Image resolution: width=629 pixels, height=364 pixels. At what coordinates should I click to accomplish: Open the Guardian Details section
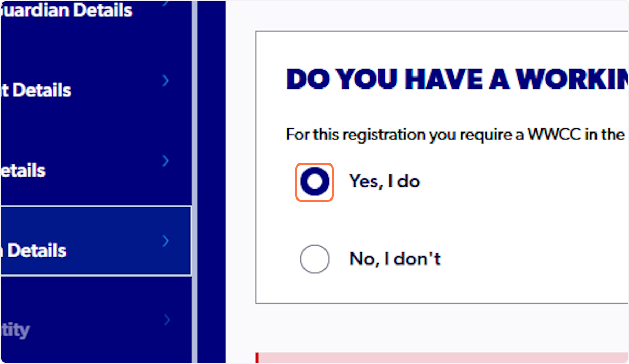66,10
